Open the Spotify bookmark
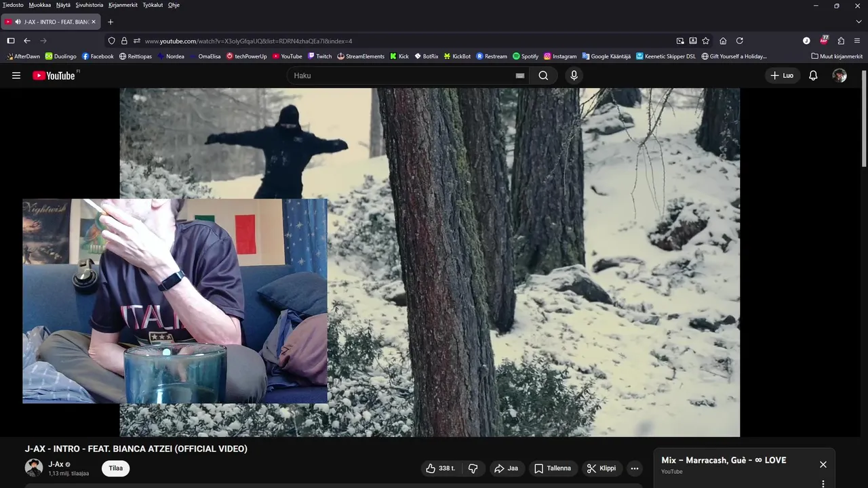 pyautogui.click(x=526, y=56)
